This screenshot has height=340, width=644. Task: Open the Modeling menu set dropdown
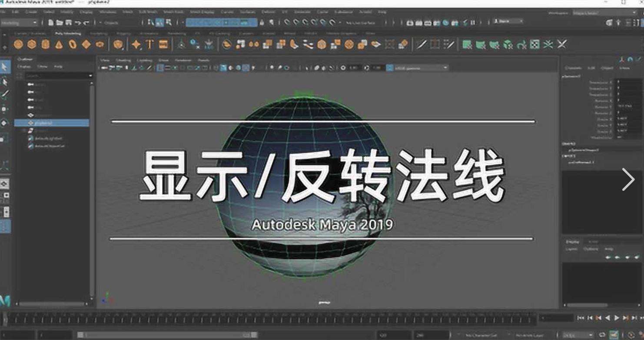[20, 23]
